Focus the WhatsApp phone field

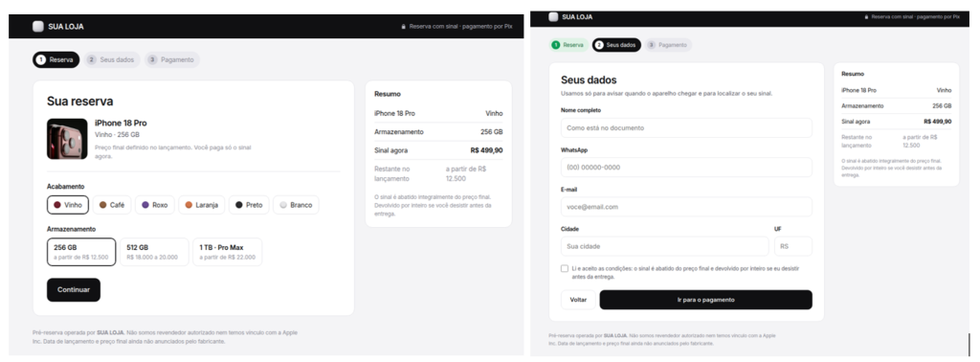point(686,168)
